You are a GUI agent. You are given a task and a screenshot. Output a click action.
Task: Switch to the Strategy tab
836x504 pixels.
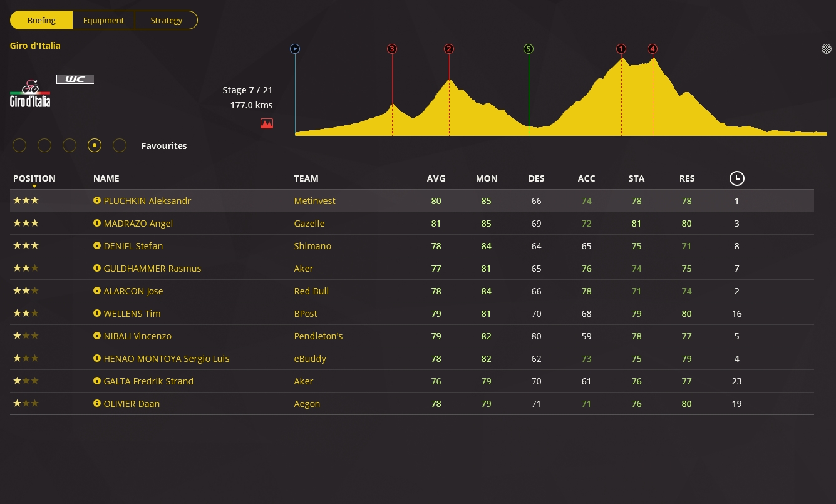pyautogui.click(x=167, y=20)
